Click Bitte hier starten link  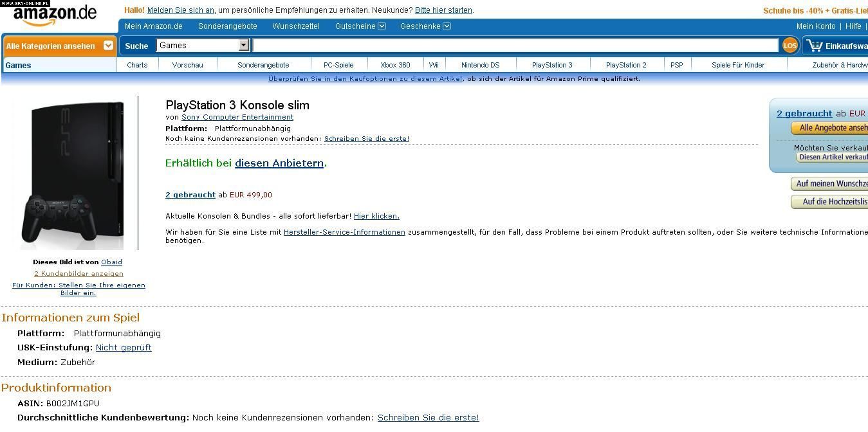click(x=443, y=10)
